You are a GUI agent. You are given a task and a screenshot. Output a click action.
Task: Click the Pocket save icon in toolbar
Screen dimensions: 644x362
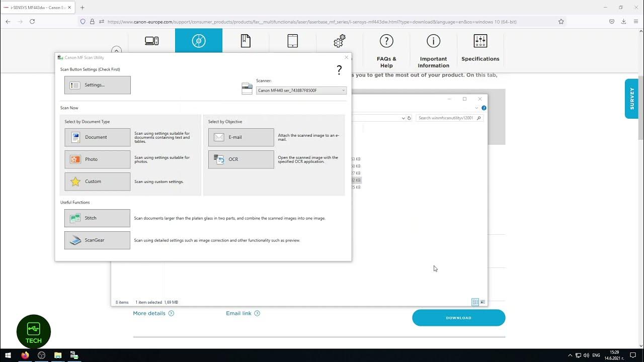tap(612, 22)
